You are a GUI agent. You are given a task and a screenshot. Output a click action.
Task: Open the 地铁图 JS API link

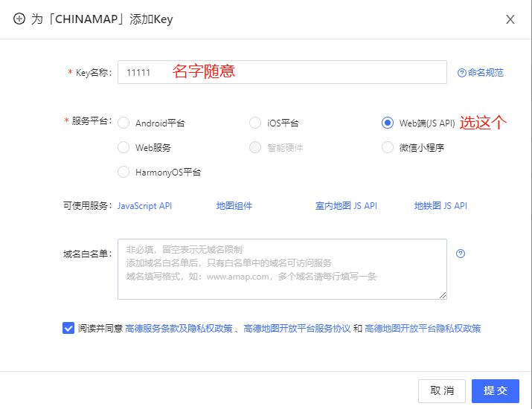(440, 206)
